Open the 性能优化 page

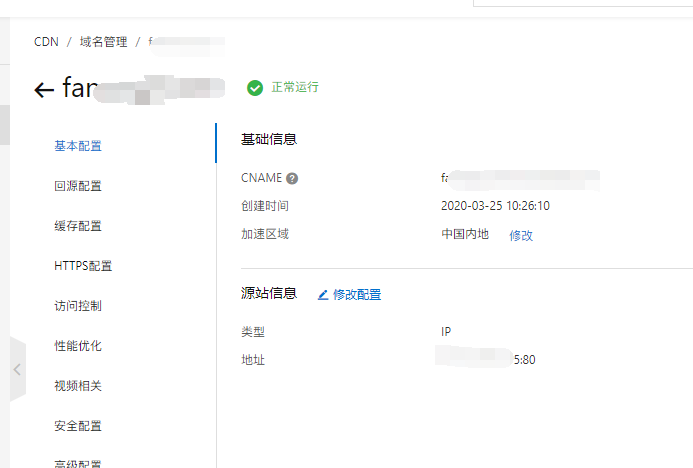click(78, 346)
